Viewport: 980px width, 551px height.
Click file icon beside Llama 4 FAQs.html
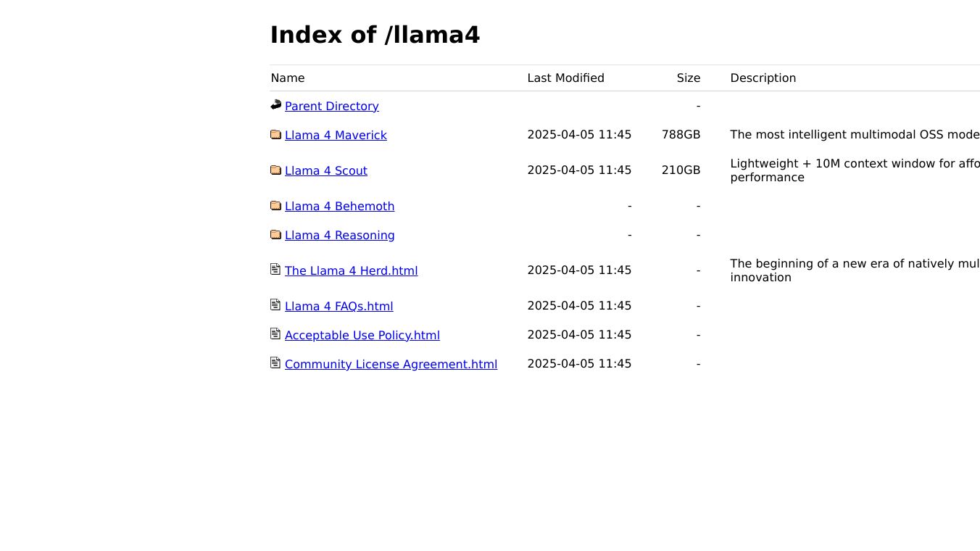point(275,304)
